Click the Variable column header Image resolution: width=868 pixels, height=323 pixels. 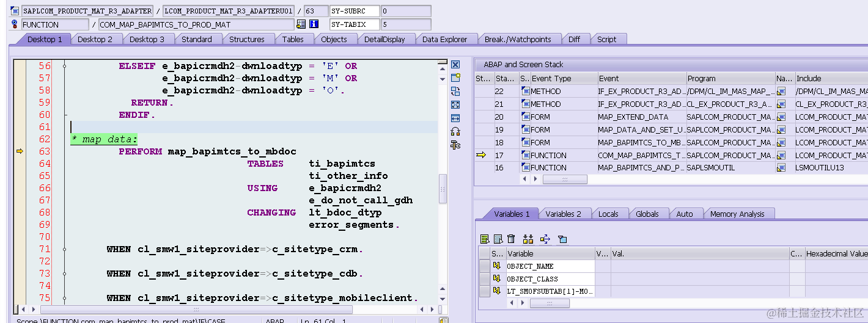coord(550,253)
